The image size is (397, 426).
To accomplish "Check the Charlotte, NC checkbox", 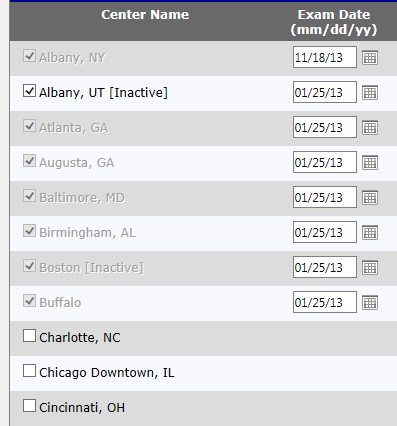I will 29,335.
